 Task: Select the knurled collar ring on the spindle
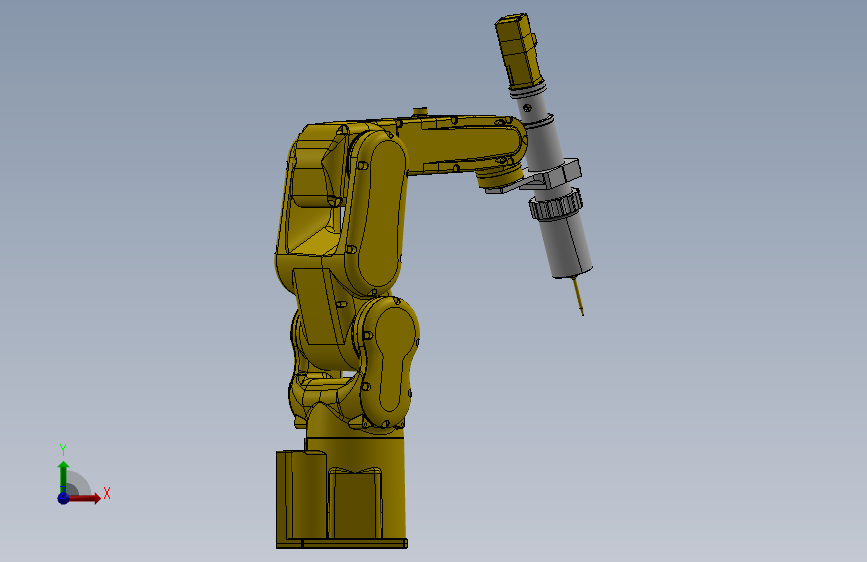point(556,204)
